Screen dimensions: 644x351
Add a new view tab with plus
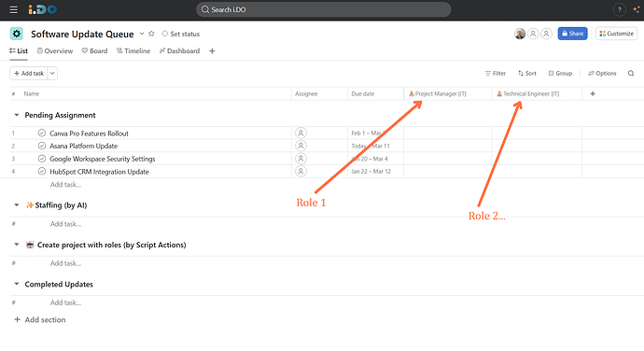point(212,51)
